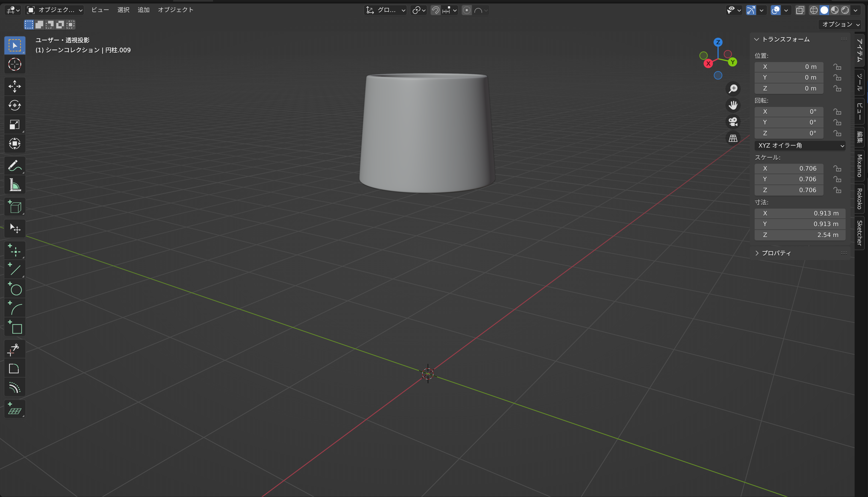Click the green Y axis gizmo ball
This screenshot has height=497, width=868.
732,62
